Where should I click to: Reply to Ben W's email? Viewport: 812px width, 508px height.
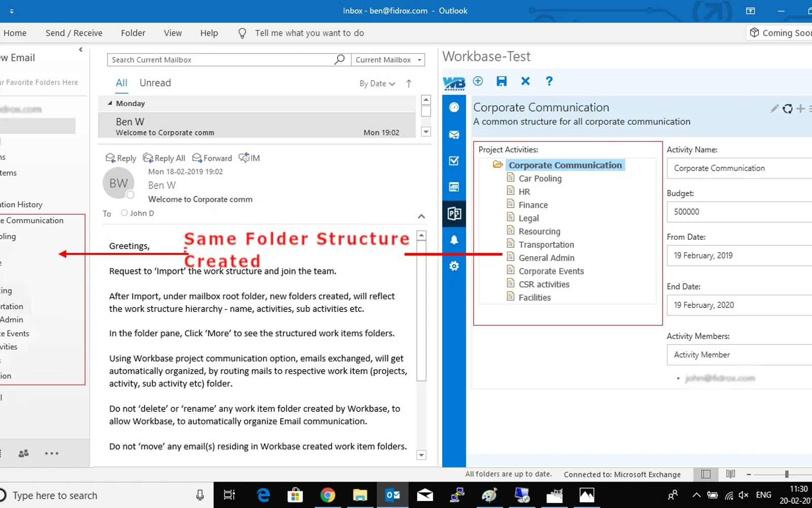(x=121, y=158)
